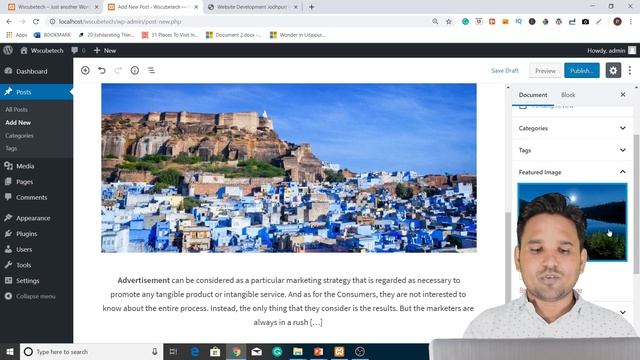Screen dimensions: 640x360
Task: Open Wonder in Udaipur bookmark
Action: click(298, 35)
